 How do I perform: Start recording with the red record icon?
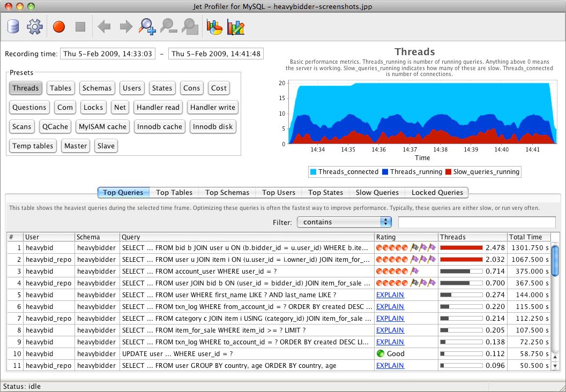59,26
